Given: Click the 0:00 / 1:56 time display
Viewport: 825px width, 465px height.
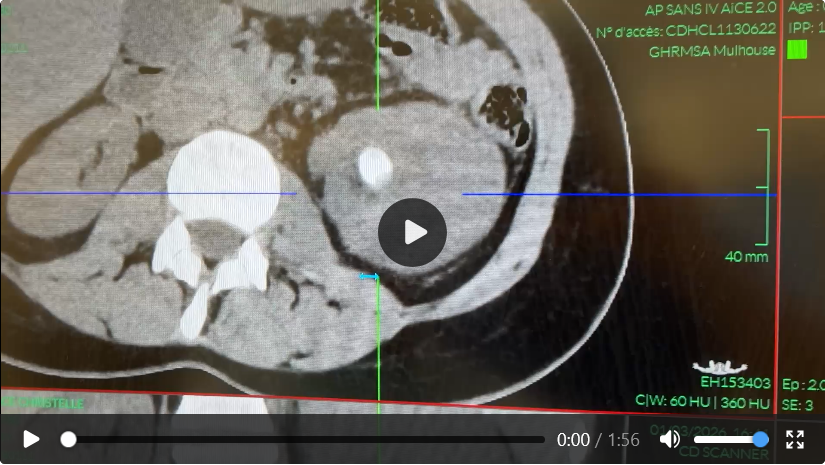Looking at the screenshot, I should pos(598,440).
